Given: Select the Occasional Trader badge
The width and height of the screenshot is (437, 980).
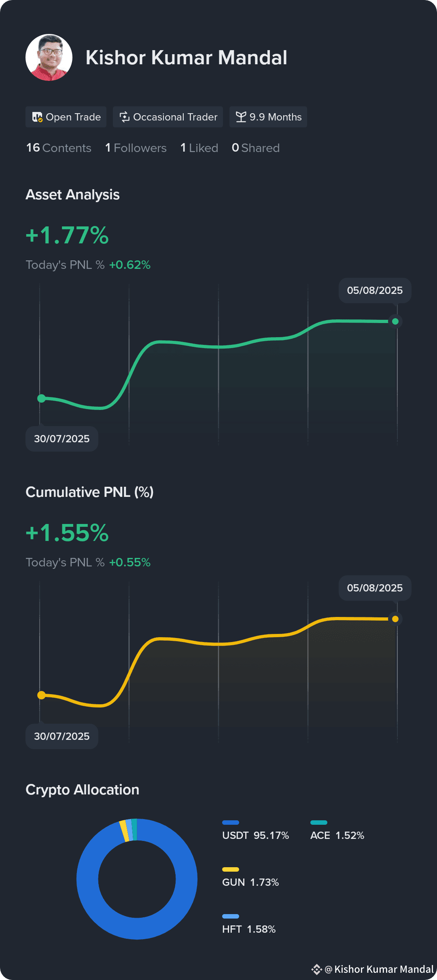Looking at the screenshot, I should pos(168,117).
